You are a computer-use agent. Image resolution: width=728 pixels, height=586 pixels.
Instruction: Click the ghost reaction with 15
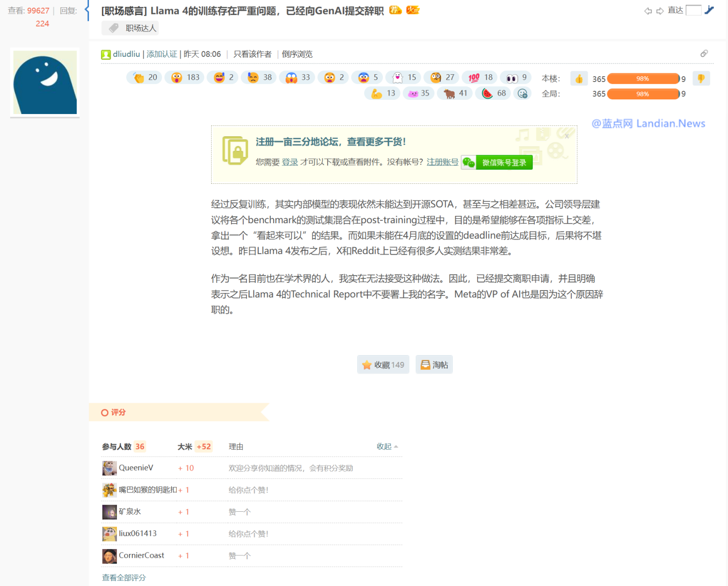397,78
